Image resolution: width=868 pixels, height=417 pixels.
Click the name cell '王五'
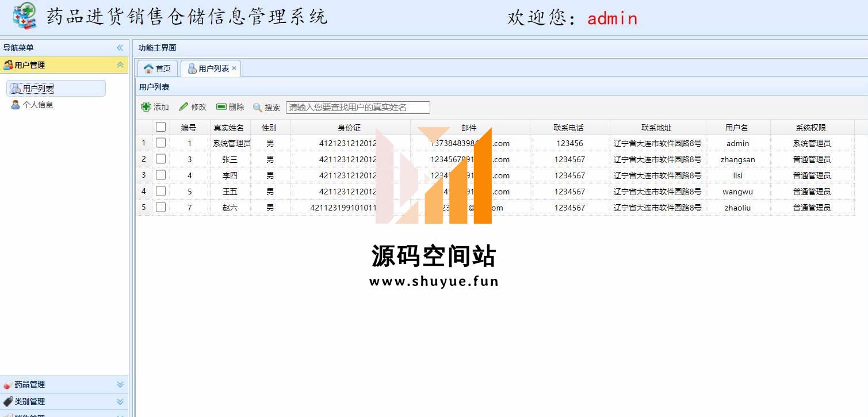pyautogui.click(x=230, y=192)
